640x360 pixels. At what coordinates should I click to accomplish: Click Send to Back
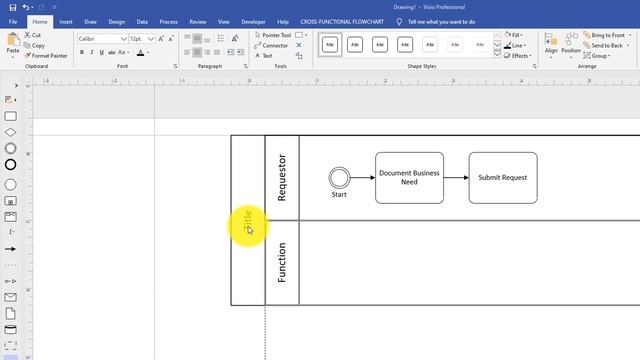[x=603, y=45]
